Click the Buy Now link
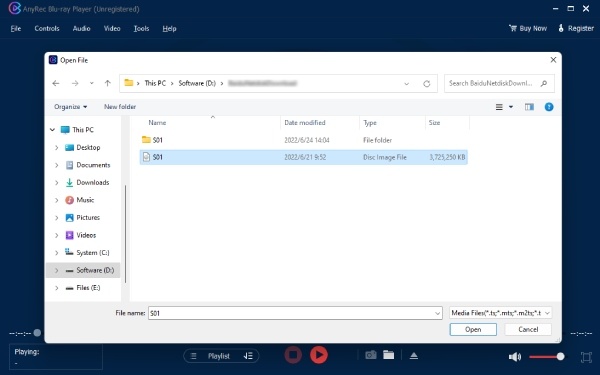The height and width of the screenshot is (375, 600). tap(528, 28)
